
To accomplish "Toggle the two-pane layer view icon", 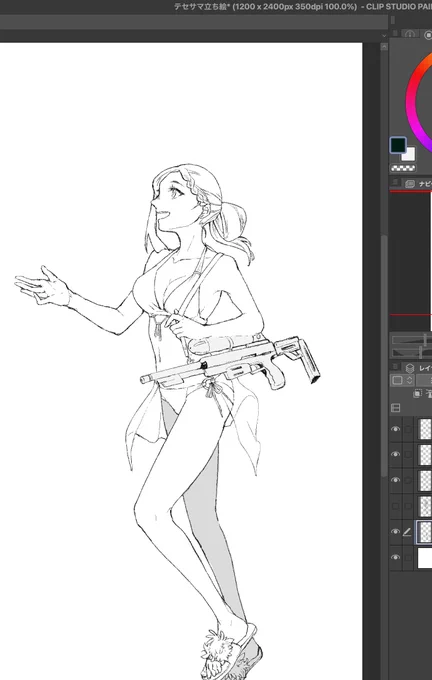I will pos(396,408).
